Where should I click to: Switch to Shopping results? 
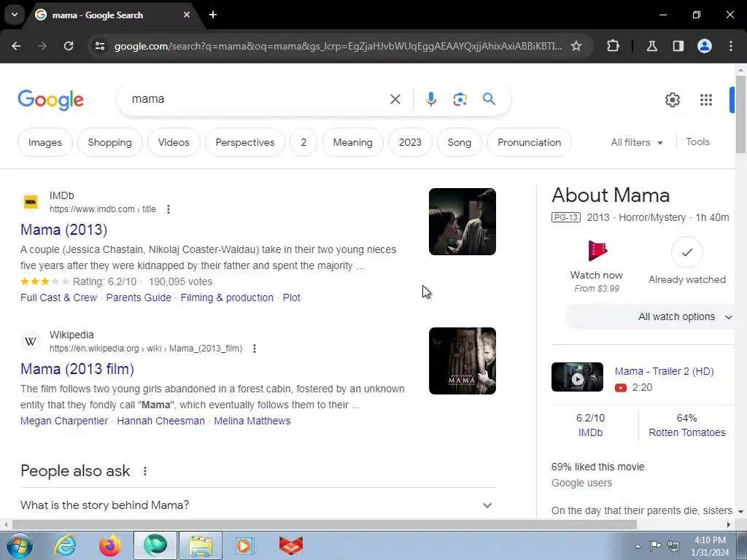pos(110,142)
